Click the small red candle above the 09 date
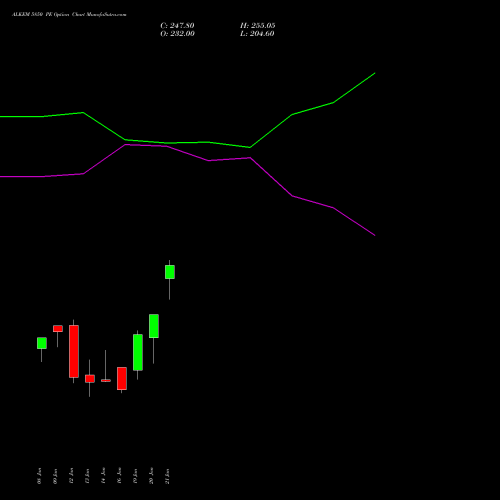Viewport: 500px width, 500px height. (x=58, y=329)
